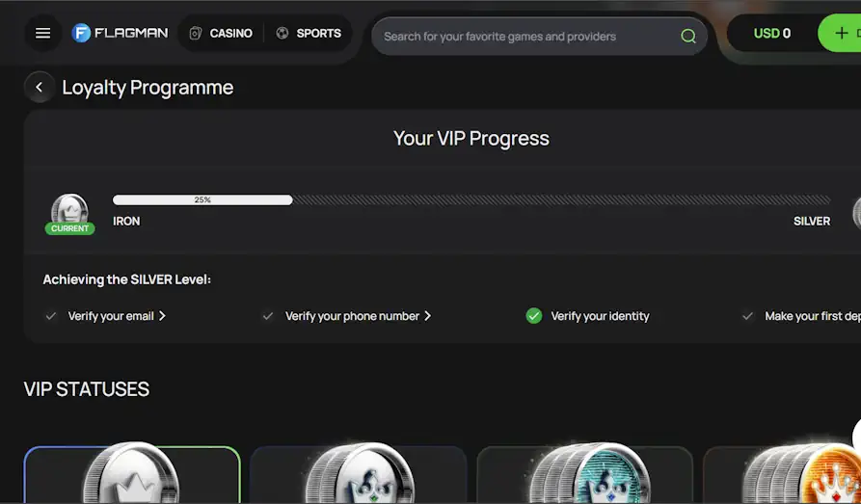Go back using the arrow beside Loyalty Programme
Image resolution: width=861 pixels, height=504 pixels.
tap(39, 87)
